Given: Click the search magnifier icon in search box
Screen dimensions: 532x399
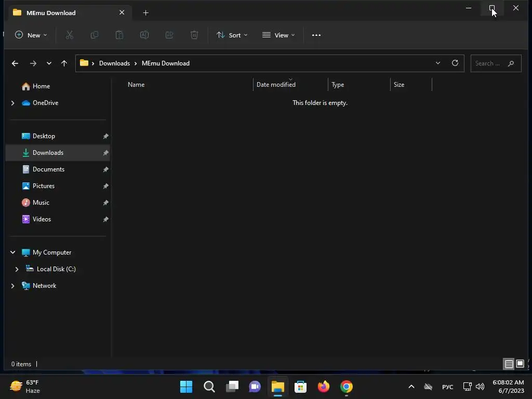Looking at the screenshot, I should click(511, 63).
